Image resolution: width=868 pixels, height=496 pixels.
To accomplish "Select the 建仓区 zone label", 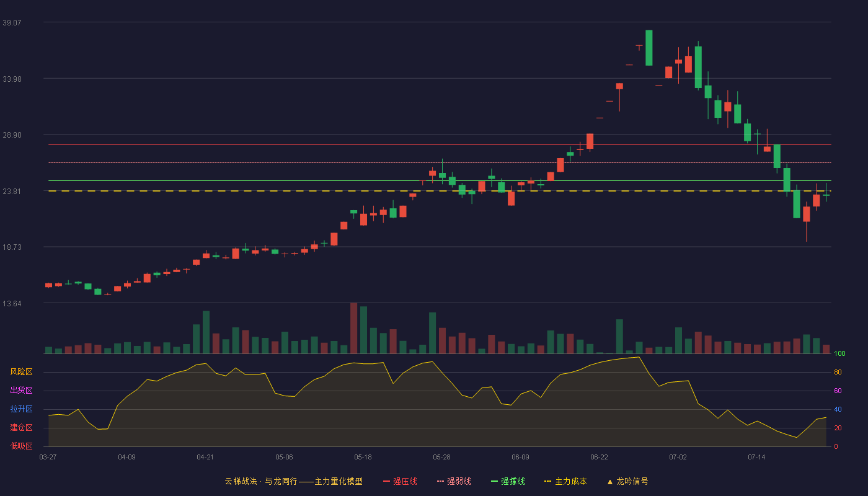I will (x=21, y=428).
